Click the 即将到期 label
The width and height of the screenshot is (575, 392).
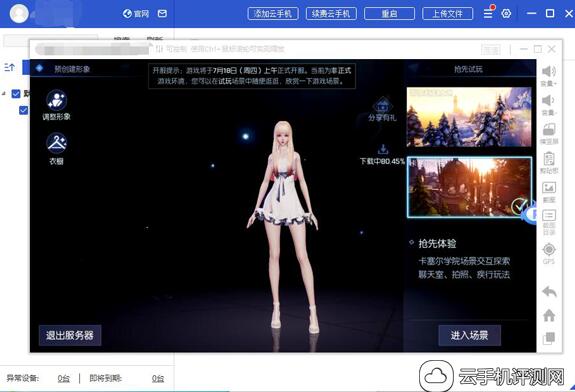[x=106, y=378]
